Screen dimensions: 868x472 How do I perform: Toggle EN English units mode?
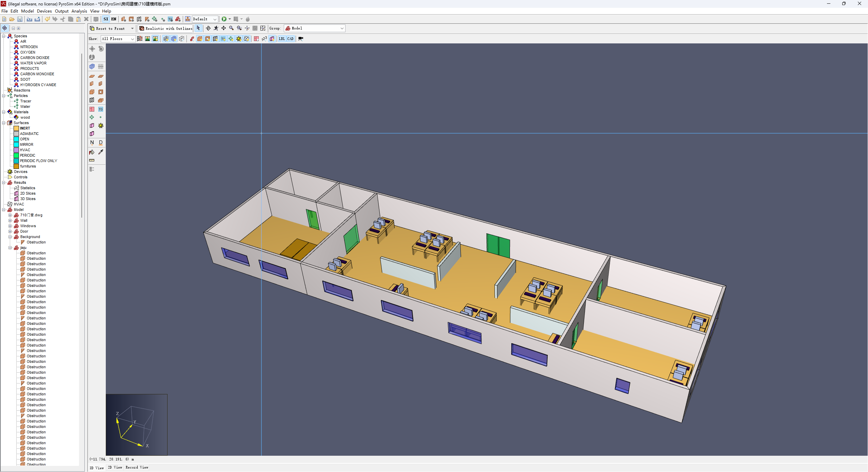click(x=114, y=19)
